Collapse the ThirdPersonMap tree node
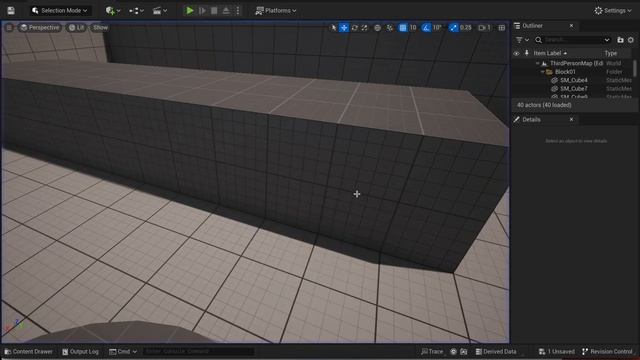The image size is (640, 360). point(538,63)
